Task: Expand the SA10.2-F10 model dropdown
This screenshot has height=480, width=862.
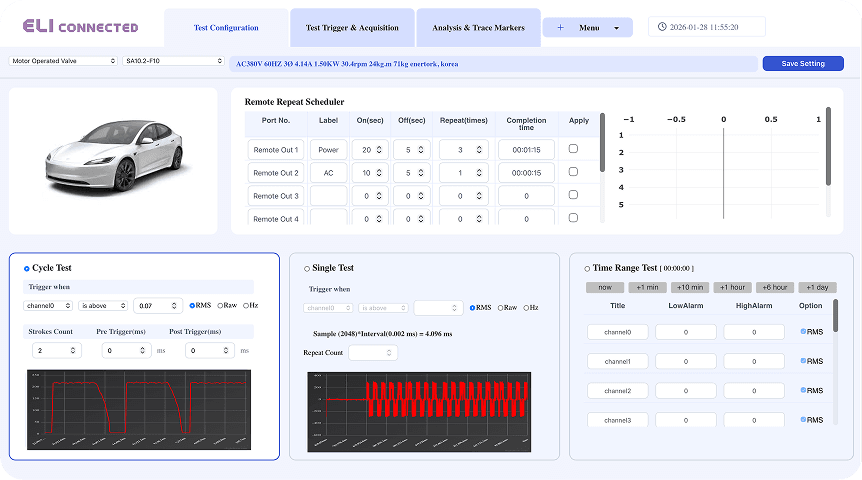Action: [x=173, y=61]
